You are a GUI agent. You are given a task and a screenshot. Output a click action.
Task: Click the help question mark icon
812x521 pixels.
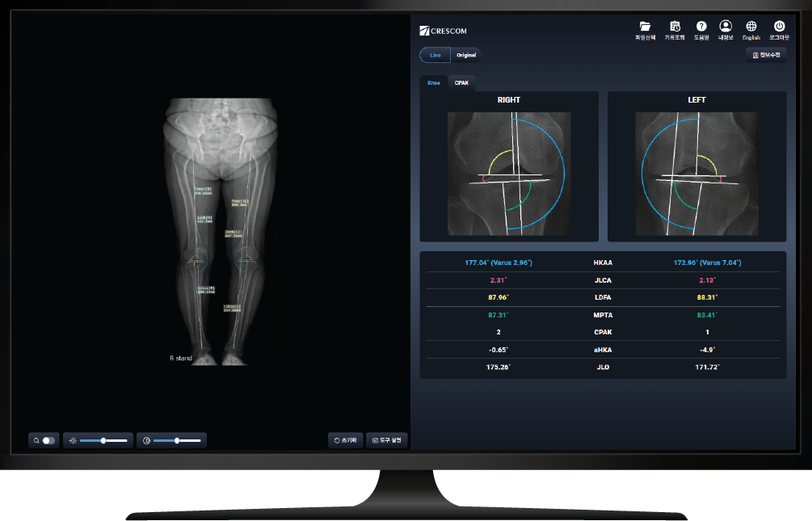point(701,27)
